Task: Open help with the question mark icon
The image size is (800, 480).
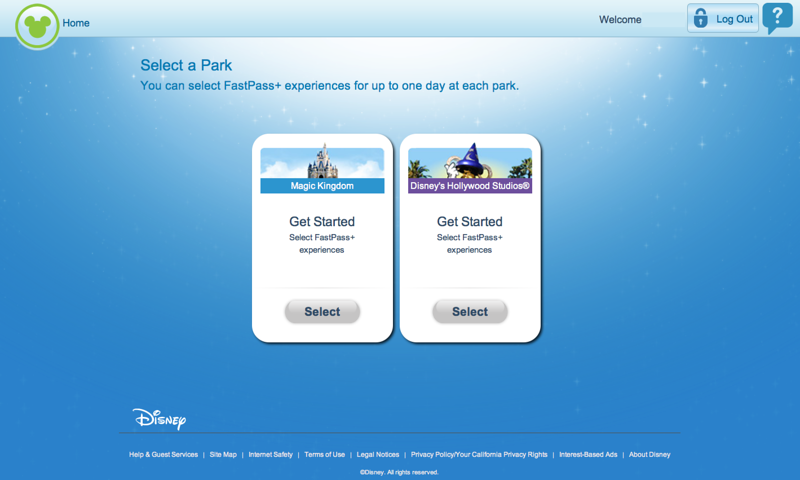Action: point(776,17)
